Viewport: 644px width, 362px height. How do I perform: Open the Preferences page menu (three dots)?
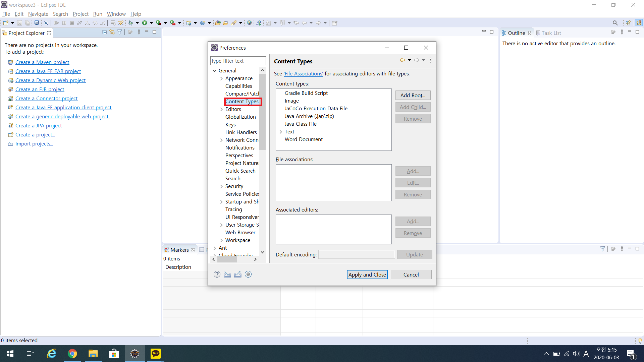(x=430, y=60)
